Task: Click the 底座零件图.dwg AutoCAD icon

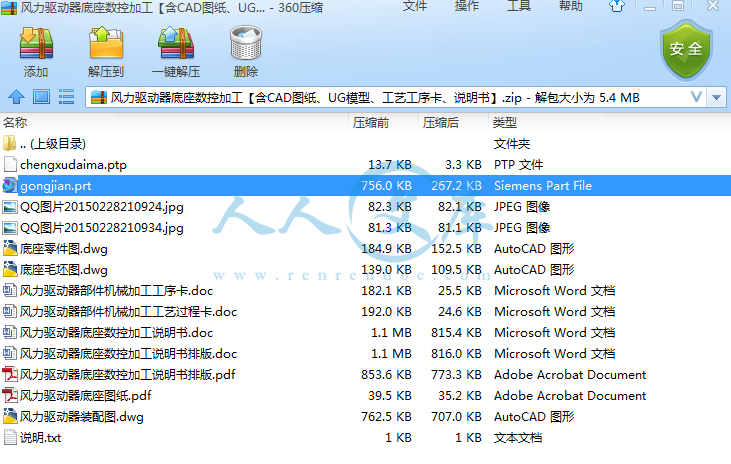Action: tap(10, 248)
